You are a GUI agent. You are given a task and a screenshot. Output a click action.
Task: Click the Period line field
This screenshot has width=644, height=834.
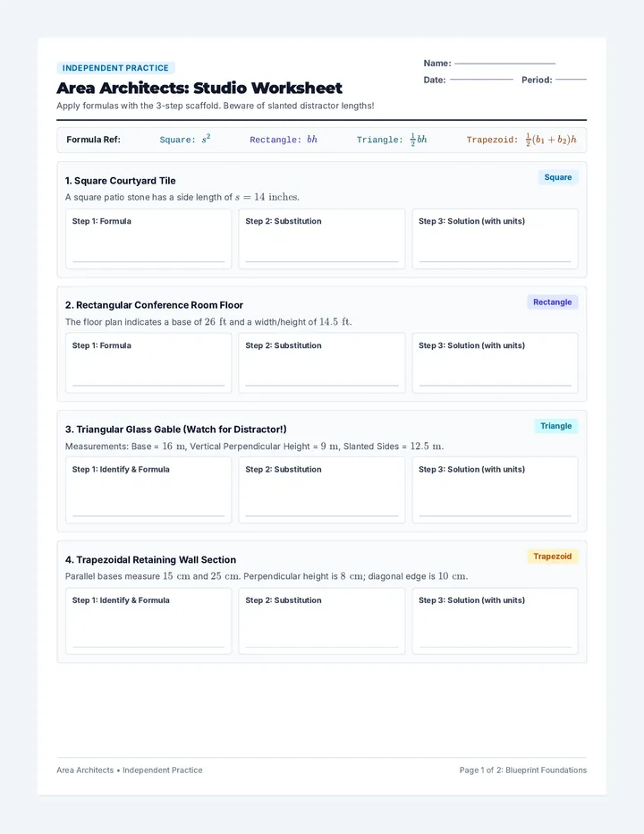point(572,80)
